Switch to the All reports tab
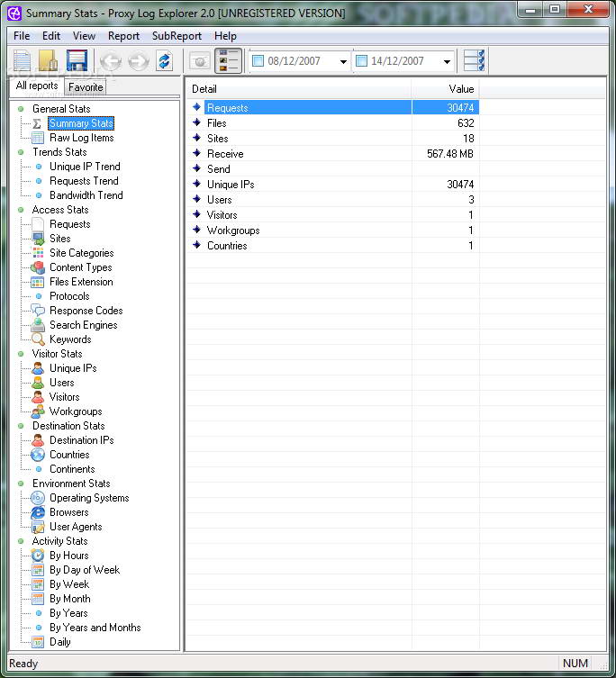Screen dimensions: 616x678 pyautogui.click(x=37, y=86)
